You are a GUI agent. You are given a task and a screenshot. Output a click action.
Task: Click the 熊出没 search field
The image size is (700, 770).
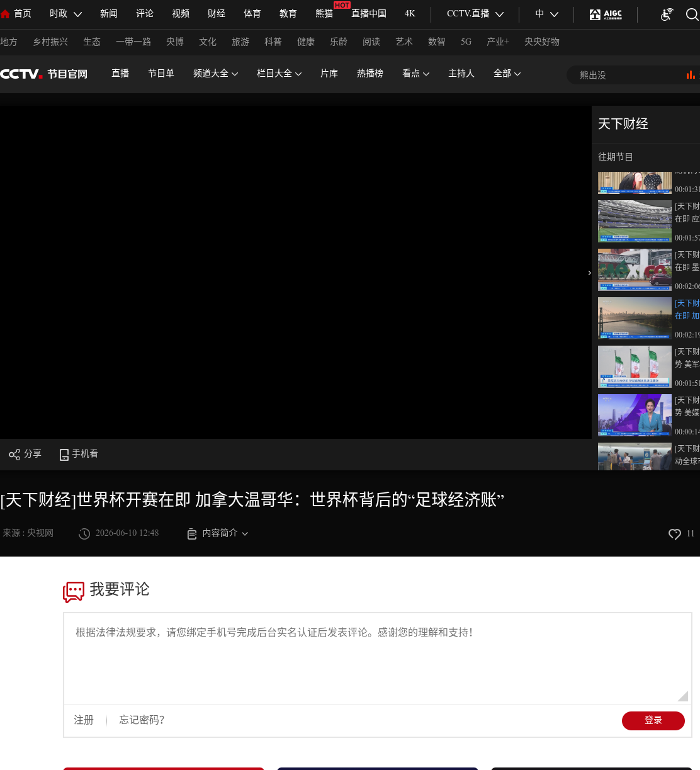click(x=629, y=75)
